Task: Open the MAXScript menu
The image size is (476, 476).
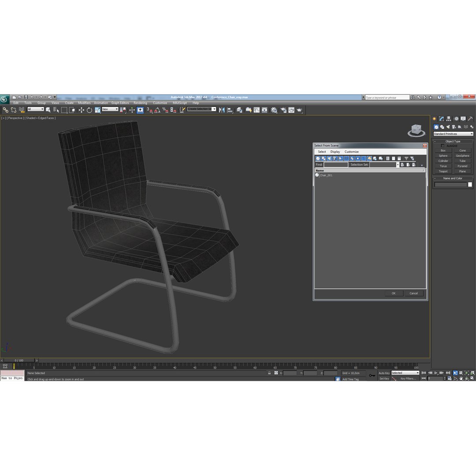Action: pos(180,103)
